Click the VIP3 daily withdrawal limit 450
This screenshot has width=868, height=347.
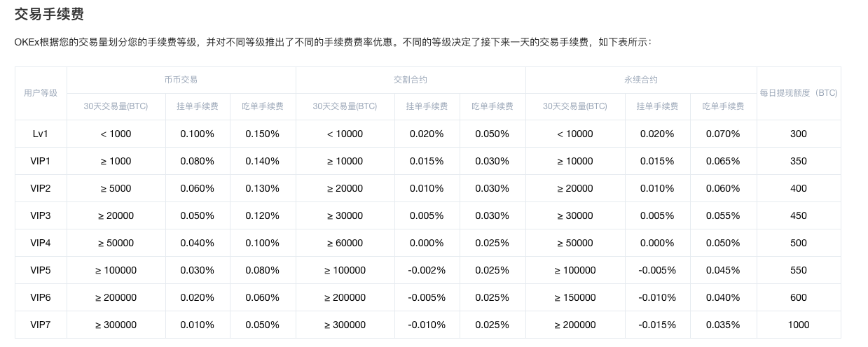[799, 215]
